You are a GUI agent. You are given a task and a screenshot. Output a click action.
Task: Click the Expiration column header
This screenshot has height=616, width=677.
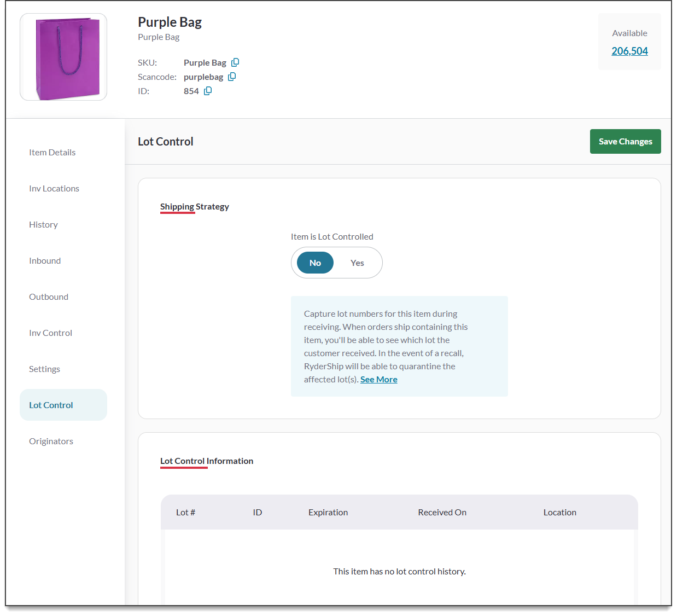click(x=328, y=512)
